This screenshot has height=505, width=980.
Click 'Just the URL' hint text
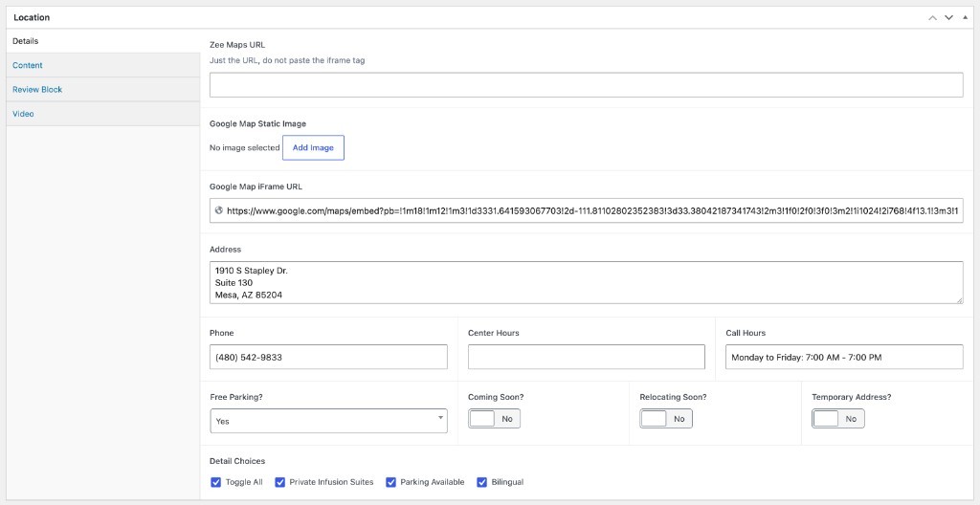click(x=287, y=60)
